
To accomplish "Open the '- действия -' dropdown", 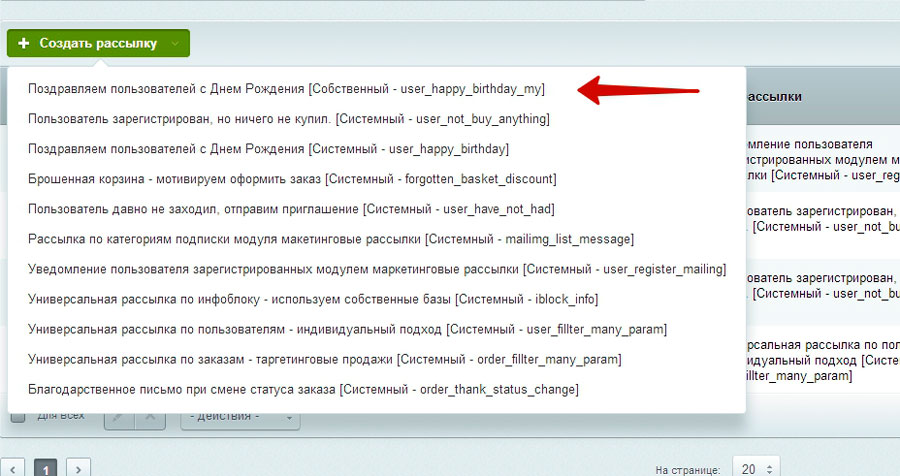I will pyautogui.click(x=239, y=416).
